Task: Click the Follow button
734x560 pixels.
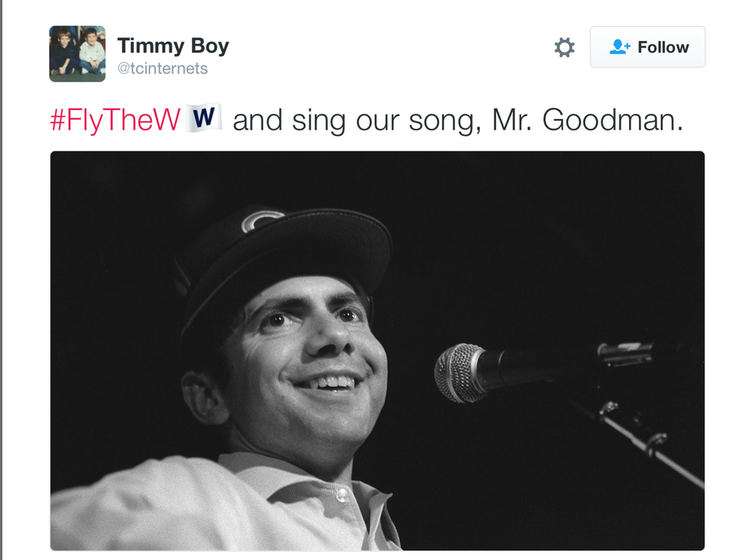Action: click(647, 47)
